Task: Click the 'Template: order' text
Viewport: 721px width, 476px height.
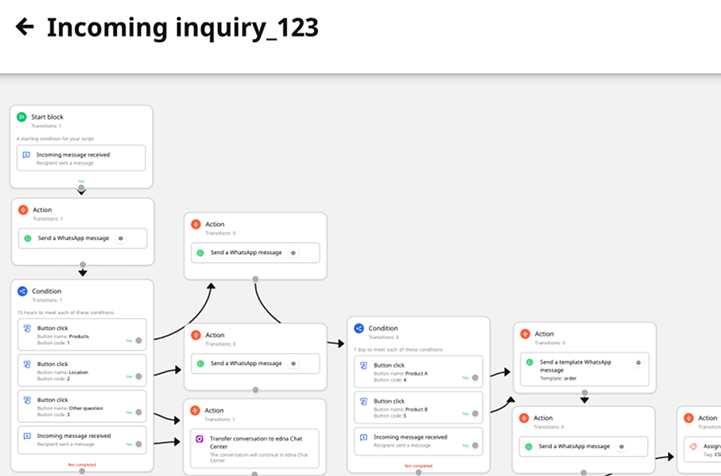Action: tap(558, 379)
